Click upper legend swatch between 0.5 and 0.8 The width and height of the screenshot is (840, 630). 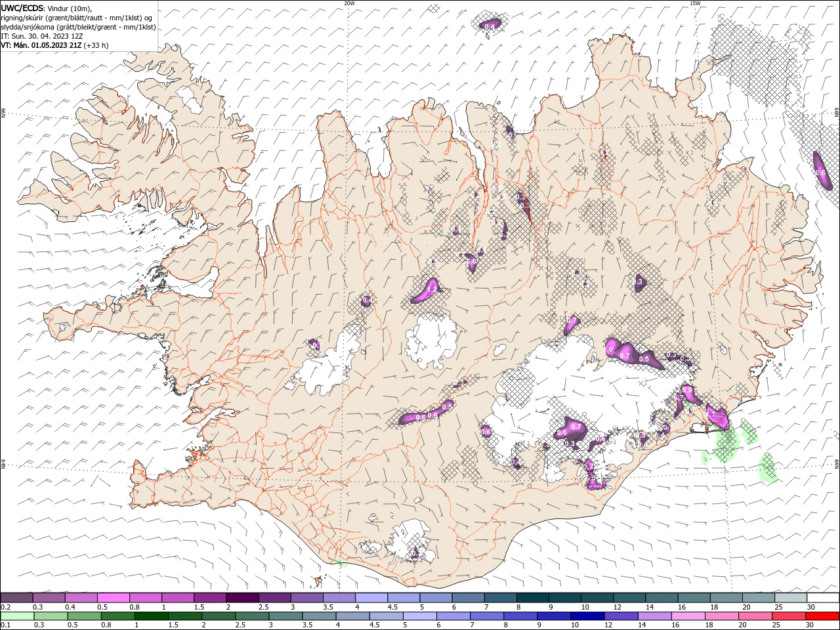(114, 598)
